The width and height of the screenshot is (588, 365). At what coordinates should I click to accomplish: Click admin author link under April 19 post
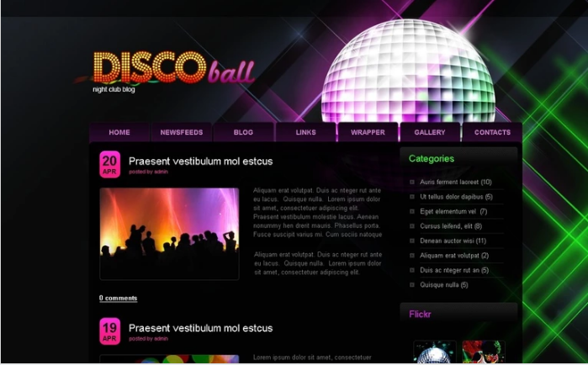pos(161,338)
